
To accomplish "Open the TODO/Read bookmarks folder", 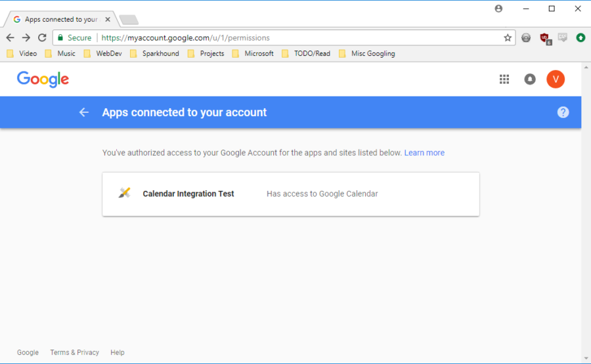I will [x=306, y=53].
